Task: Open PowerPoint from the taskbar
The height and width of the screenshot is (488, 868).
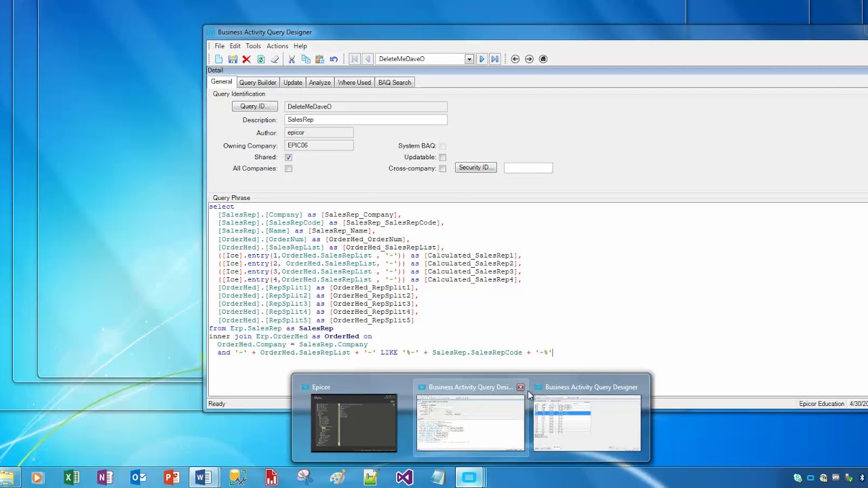Action: point(172,478)
